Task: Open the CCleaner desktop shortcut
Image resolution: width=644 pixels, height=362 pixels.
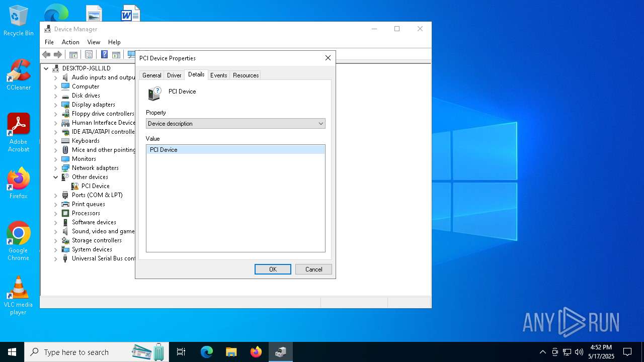Action: click(x=19, y=75)
